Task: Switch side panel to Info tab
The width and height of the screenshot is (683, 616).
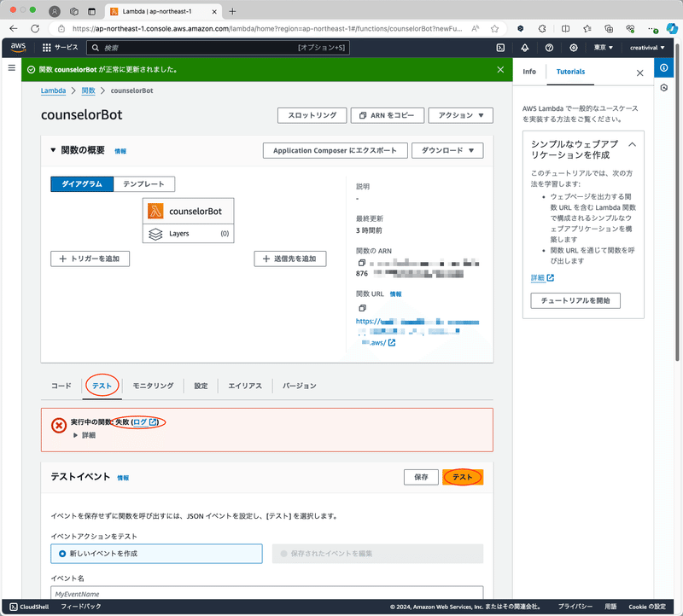Action: pyautogui.click(x=529, y=72)
